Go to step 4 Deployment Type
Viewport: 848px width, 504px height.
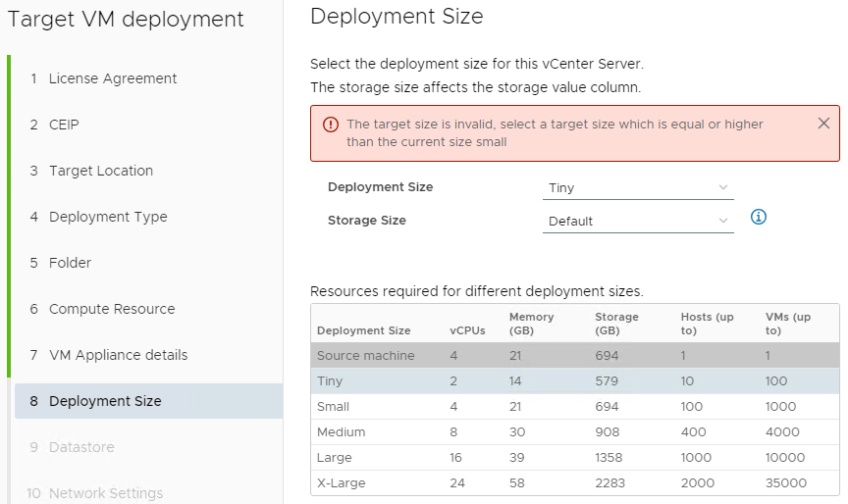[98, 217]
